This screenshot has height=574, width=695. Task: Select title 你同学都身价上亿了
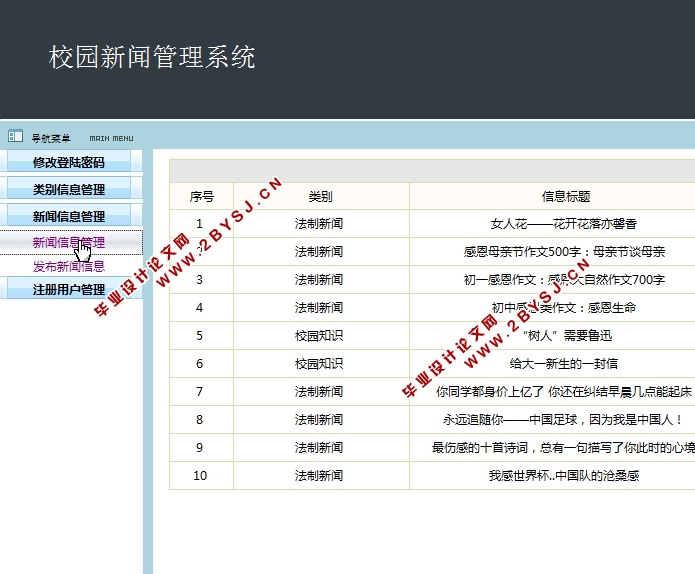(x=489, y=391)
